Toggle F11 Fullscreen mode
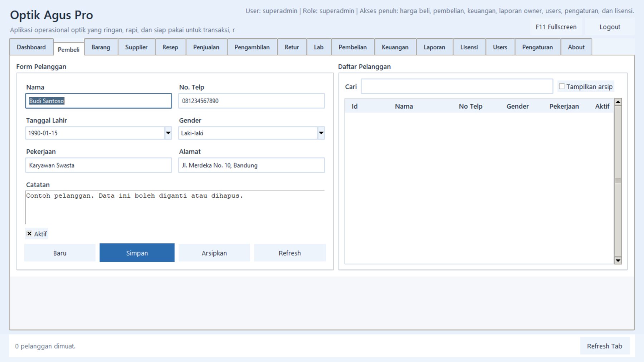Screen dimensions: 644x362 pyautogui.click(x=556, y=27)
